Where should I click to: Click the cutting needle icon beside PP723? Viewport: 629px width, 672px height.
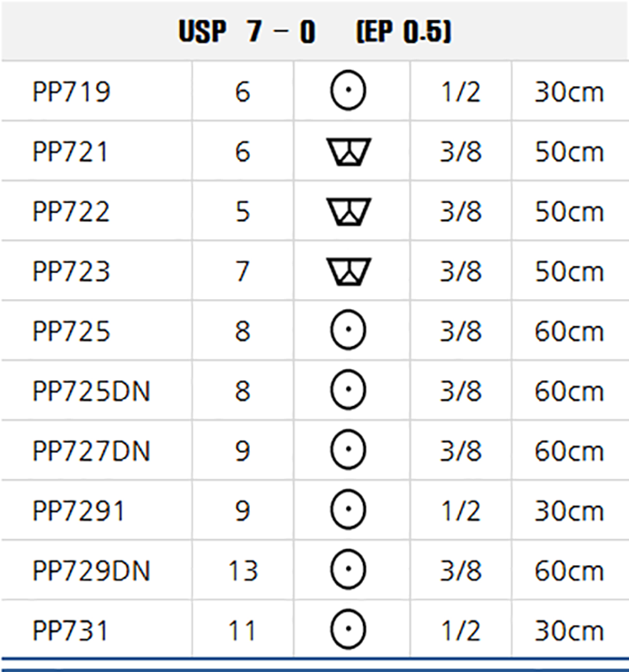coord(349,271)
